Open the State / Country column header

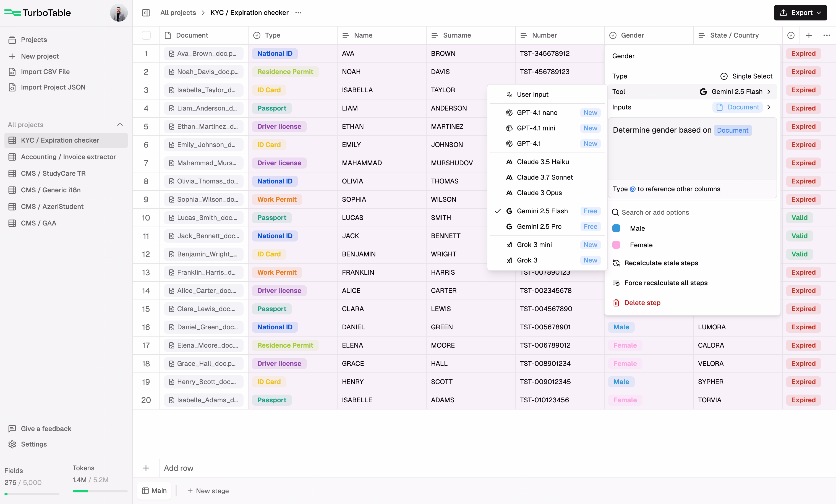pos(738,35)
